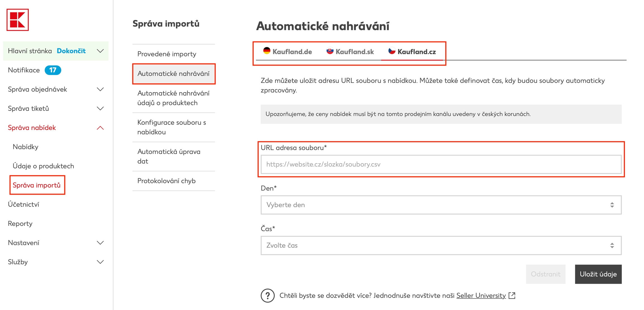Open Protokolování chyb menu item

[x=167, y=181]
